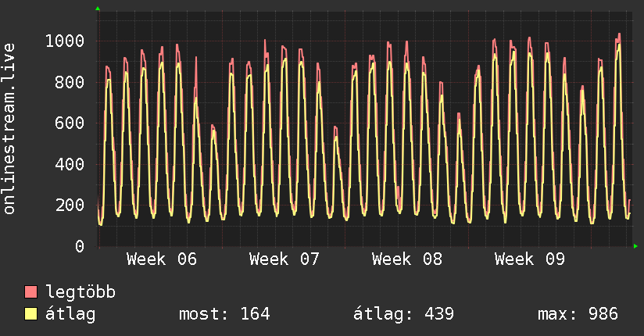The height and width of the screenshot is (336, 644).
Task: Select the Week 07 axis label
Action: pyautogui.click(x=284, y=259)
